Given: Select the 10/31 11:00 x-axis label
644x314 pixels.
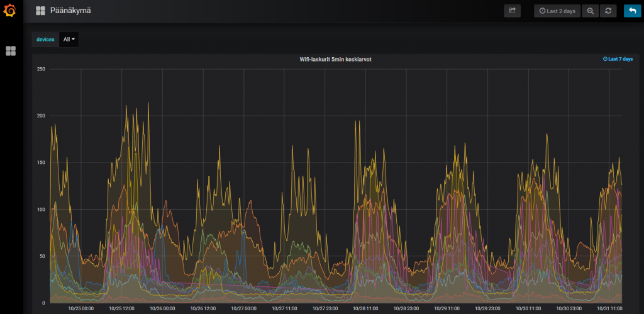Looking at the screenshot, I should [x=609, y=308].
